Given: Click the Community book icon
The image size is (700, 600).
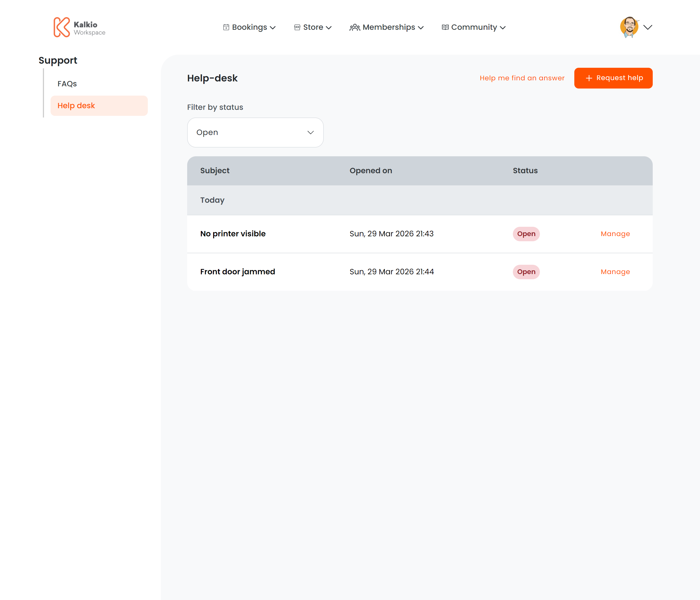Looking at the screenshot, I should coord(445,27).
